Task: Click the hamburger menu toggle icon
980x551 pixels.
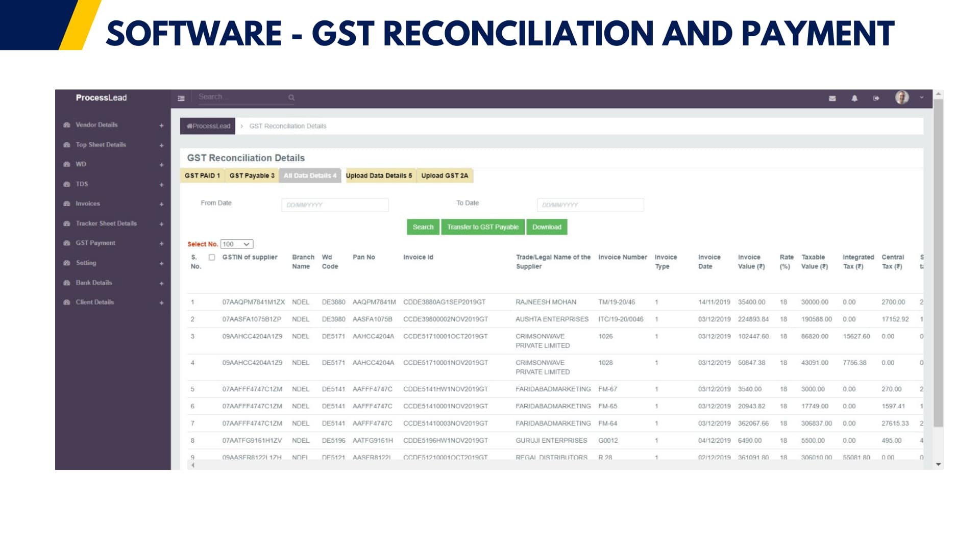Action: (x=181, y=98)
